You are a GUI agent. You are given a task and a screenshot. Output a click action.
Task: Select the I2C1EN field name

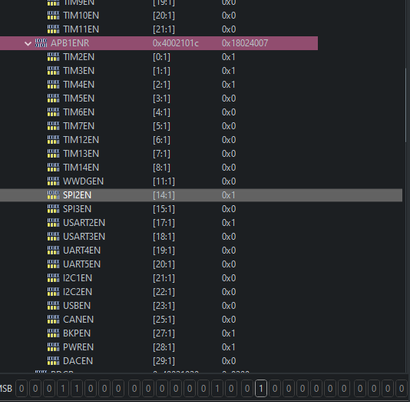click(x=78, y=278)
